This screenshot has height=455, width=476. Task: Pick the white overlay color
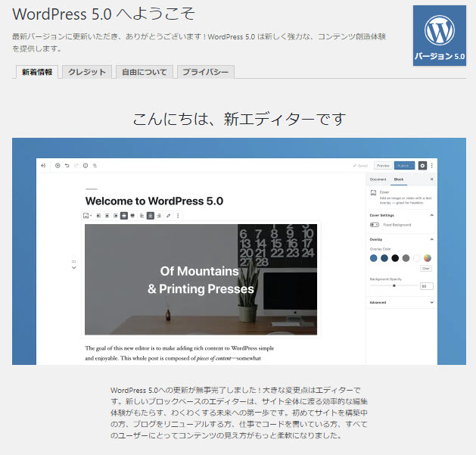click(x=416, y=258)
